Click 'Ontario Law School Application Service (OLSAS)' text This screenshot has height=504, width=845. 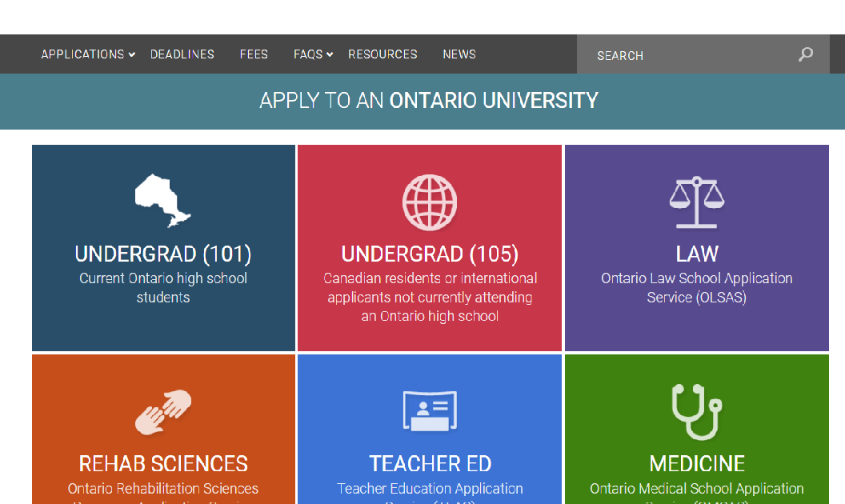click(697, 288)
